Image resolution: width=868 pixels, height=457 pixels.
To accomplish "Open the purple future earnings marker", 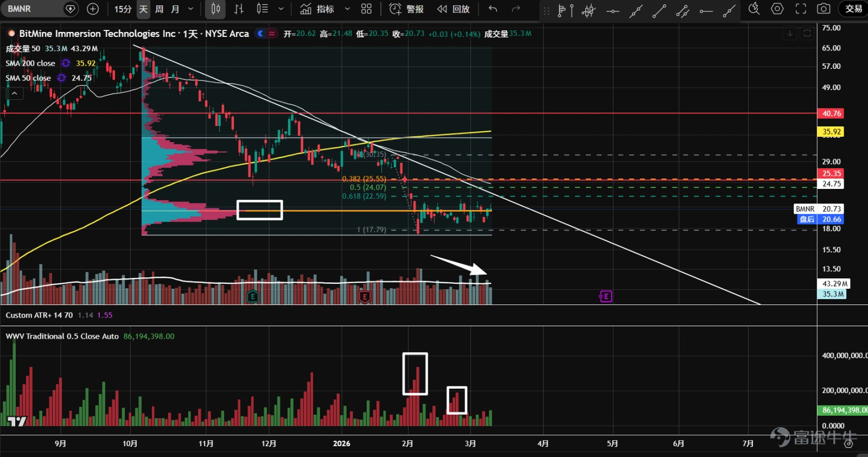I will (x=605, y=296).
